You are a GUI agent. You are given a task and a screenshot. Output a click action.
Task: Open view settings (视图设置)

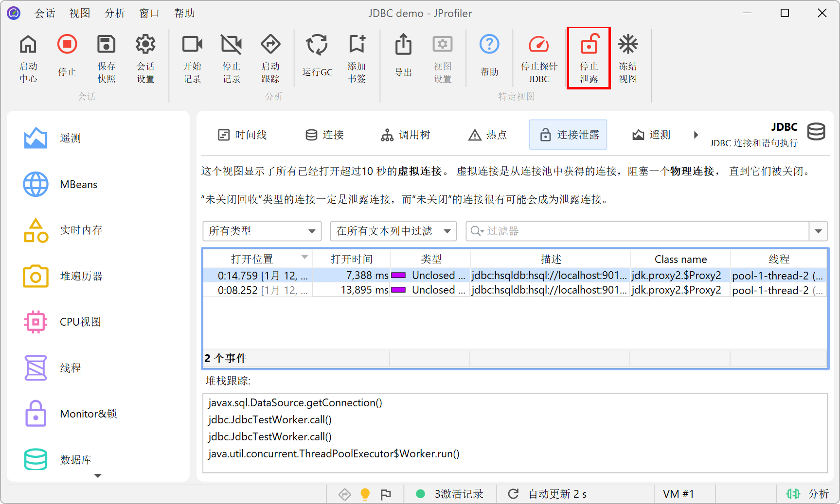[x=443, y=58]
